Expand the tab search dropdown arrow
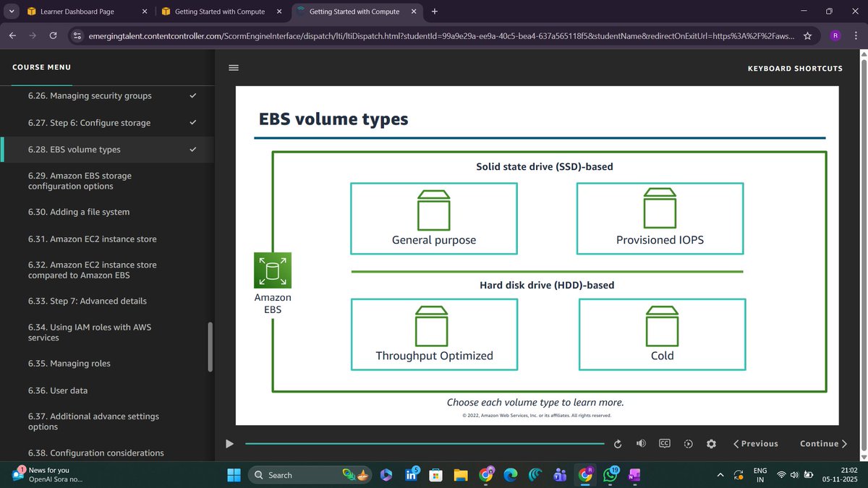Viewport: 868px width, 488px height. tap(11, 12)
